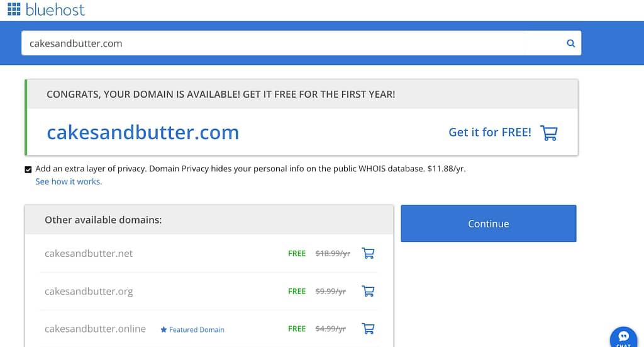Open the chat bubble widget
This screenshot has height=347, width=644.
[623, 338]
